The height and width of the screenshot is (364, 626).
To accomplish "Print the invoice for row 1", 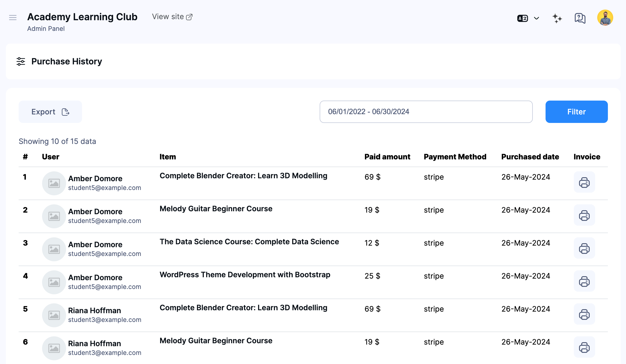I will click(x=584, y=182).
